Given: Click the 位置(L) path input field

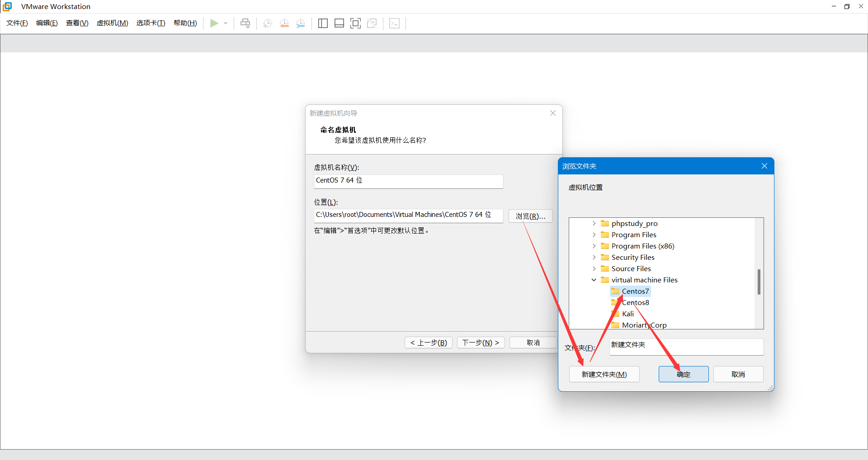Looking at the screenshot, I should click(408, 215).
